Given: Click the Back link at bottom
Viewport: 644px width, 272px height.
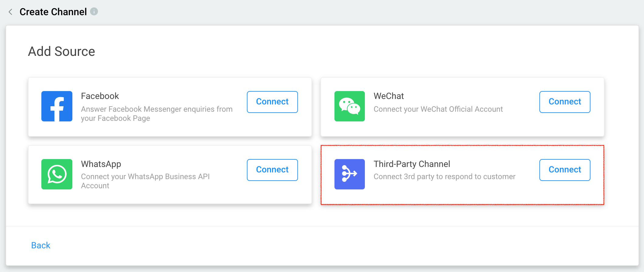Looking at the screenshot, I should pyautogui.click(x=41, y=245).
